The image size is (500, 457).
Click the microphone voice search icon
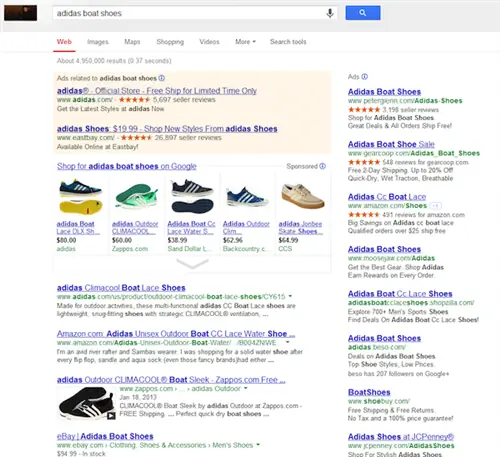[x=330, y=13]
